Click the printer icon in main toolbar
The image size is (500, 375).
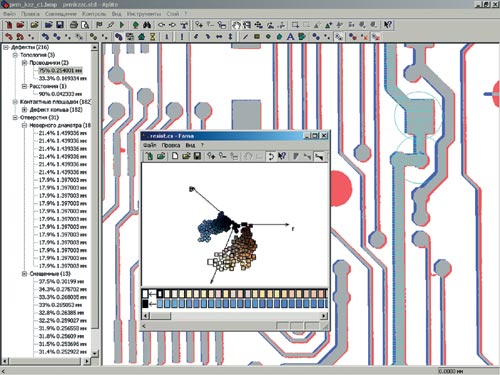click(74, 25)
